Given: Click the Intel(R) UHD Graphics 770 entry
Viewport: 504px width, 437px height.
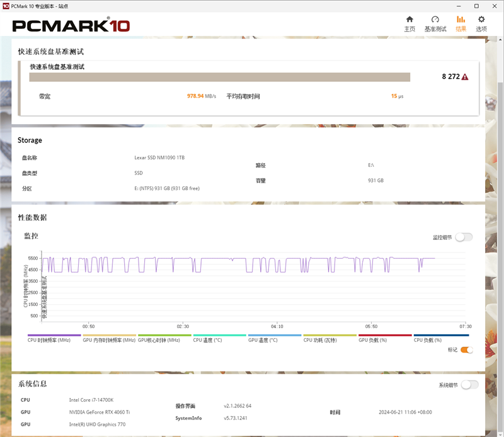Looking at the screenshot, I should coord(97,424).
